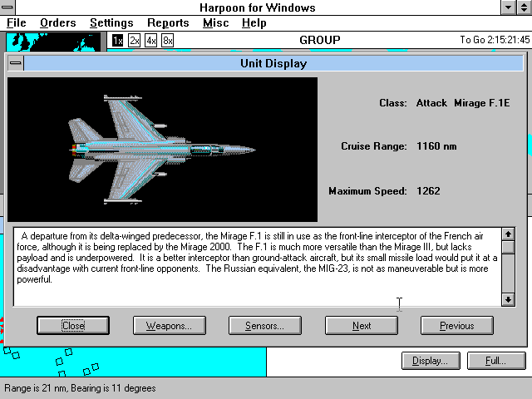Click the Cruise Range 1160 nm value
The height and width of the screenshot is (399, 532).
click(436, 146)
